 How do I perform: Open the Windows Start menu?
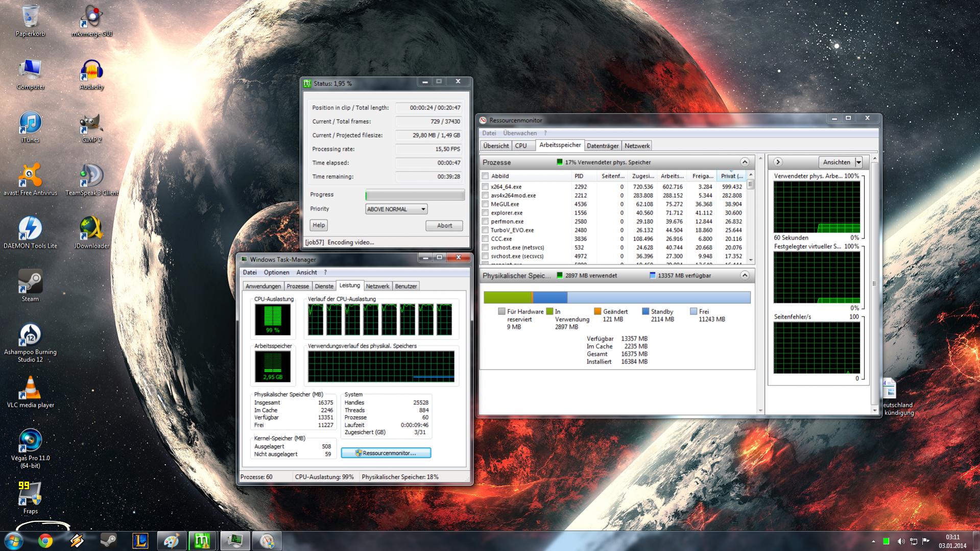click(13, 541)
